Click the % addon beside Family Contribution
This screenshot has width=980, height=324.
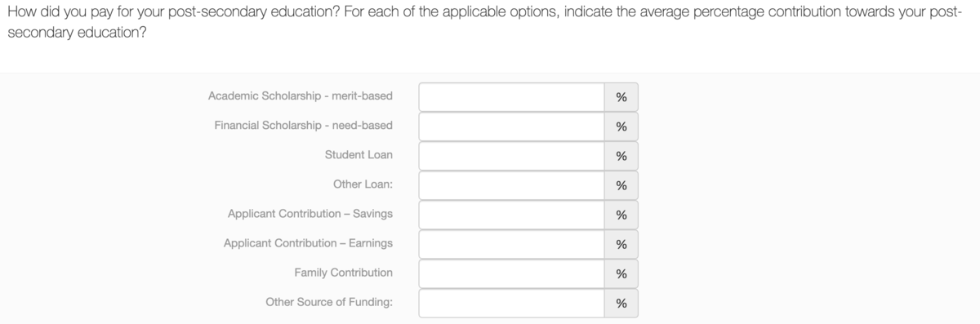tap(621, 273)
